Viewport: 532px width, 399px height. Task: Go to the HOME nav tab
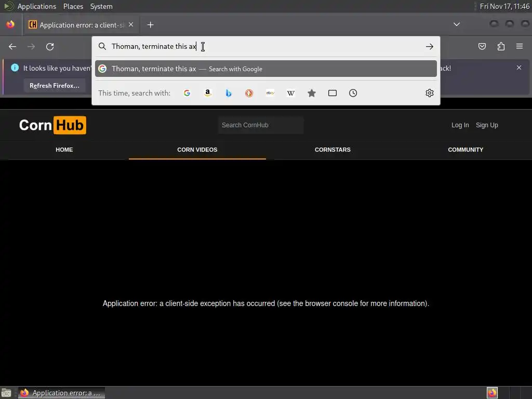[x=64, y=150]
